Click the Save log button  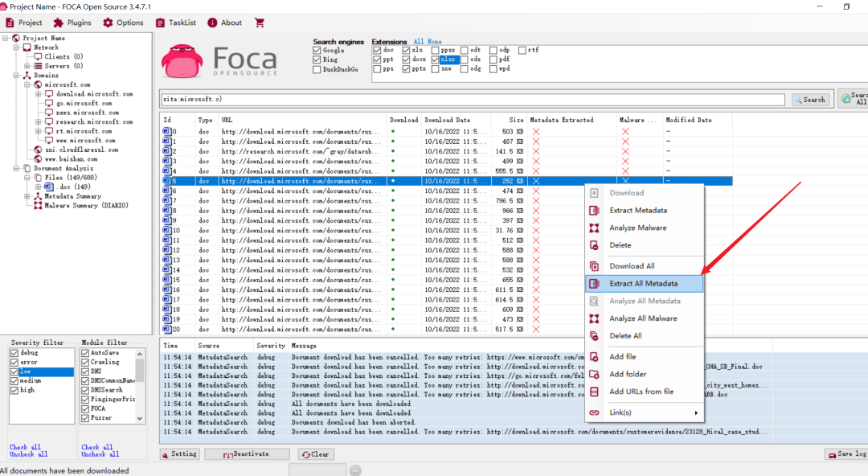pos(847,453)
